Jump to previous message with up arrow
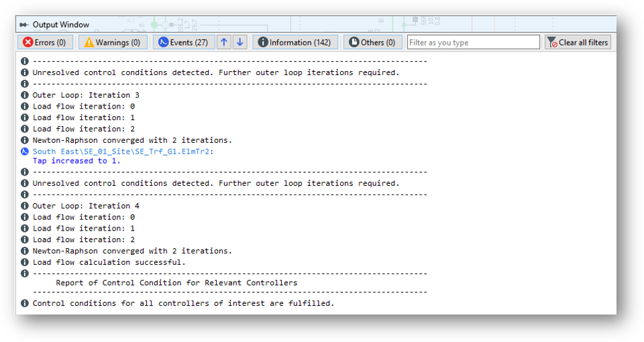Image resolution: width=644 pixels, height=342 pixels. 224,42
